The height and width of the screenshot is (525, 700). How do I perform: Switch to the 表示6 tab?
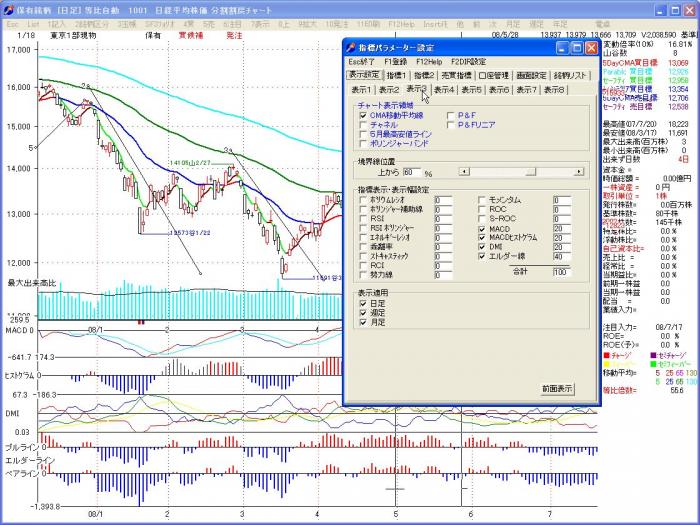[499, 90]
